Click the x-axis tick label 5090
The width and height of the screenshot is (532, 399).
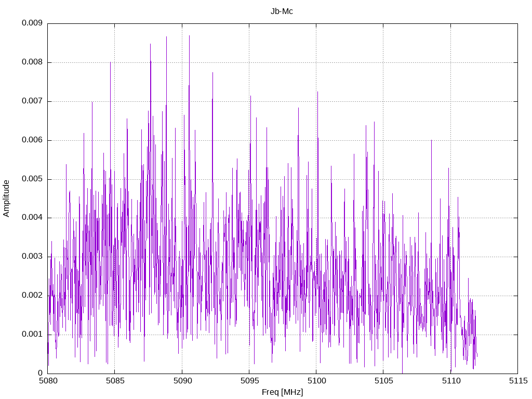coord(182,381)
